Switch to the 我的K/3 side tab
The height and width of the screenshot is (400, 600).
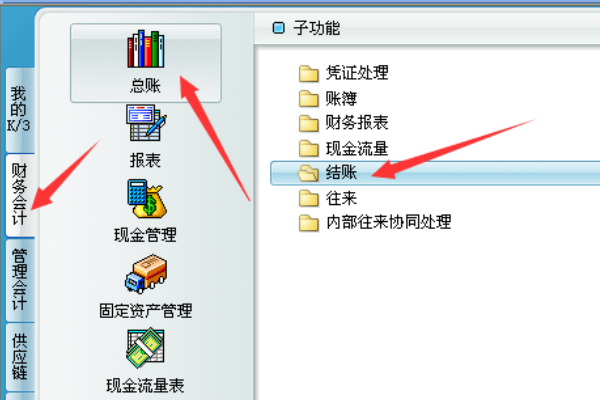click(18, 109)
